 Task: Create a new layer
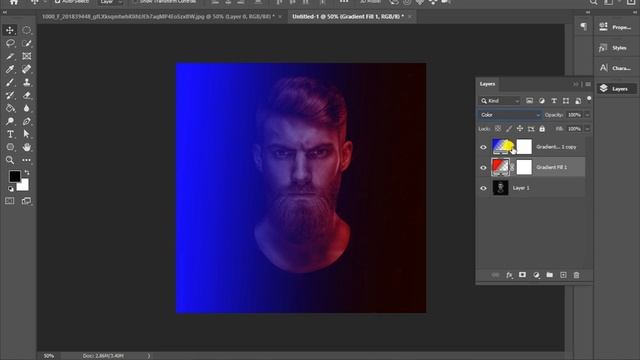tap(563, 275)
